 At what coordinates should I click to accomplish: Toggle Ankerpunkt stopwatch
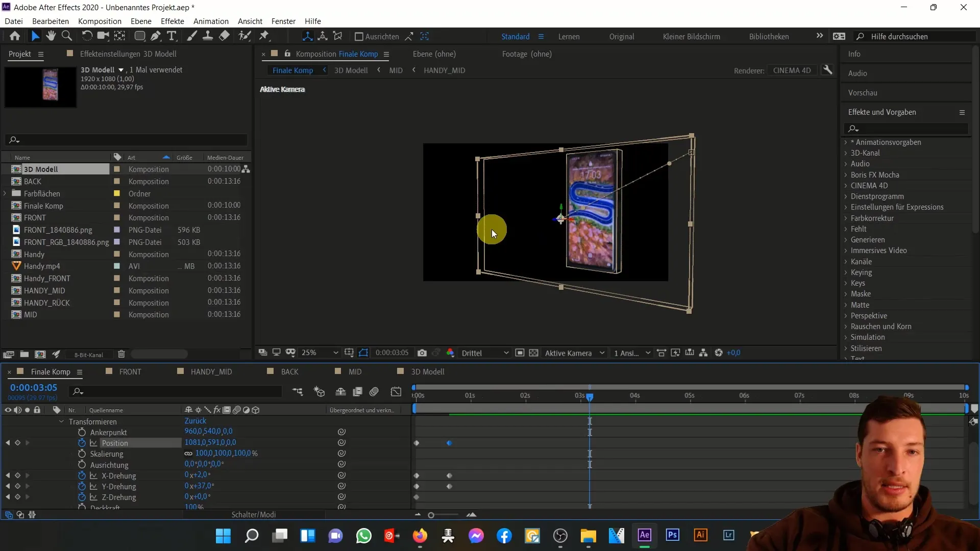pos(82,433)
